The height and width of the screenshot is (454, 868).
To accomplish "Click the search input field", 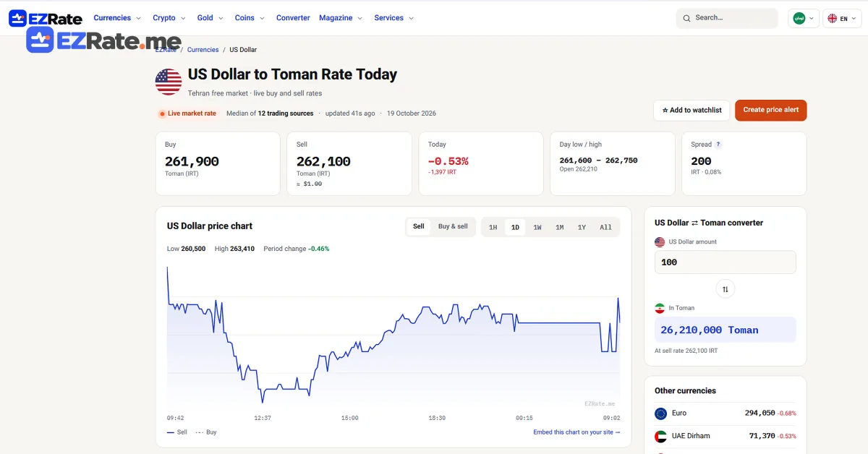I will 727,18.
